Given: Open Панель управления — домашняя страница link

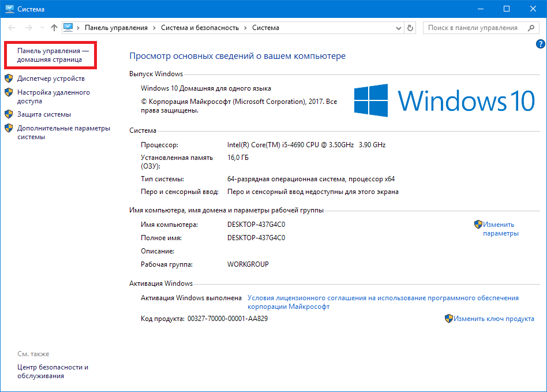Looking at the screenshot, I should point(53,55).
